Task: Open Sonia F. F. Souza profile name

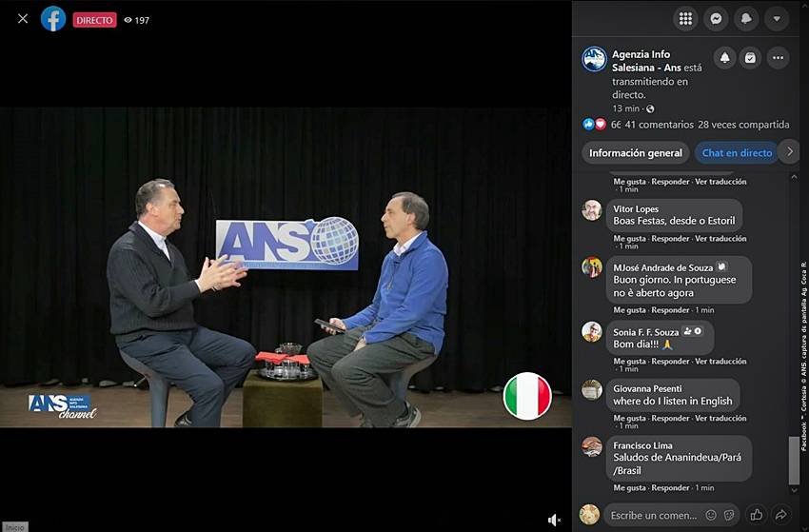Action: click(645, 332)
